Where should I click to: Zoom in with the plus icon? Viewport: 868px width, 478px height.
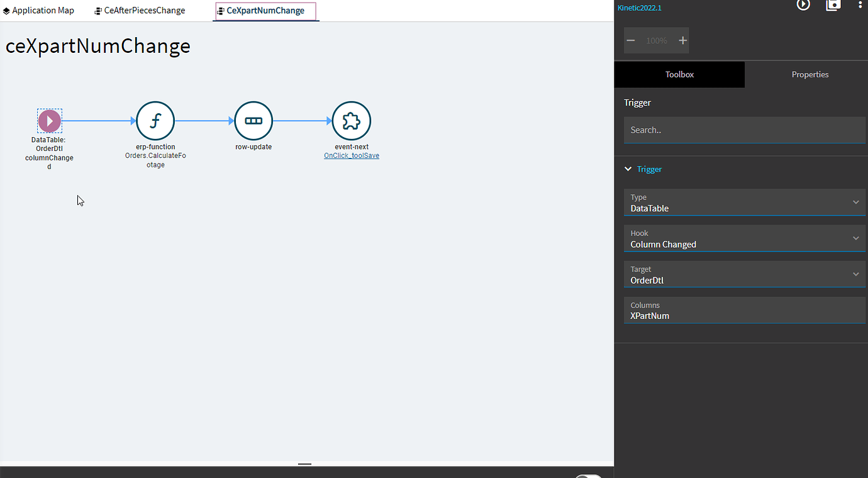coord(682,40)
